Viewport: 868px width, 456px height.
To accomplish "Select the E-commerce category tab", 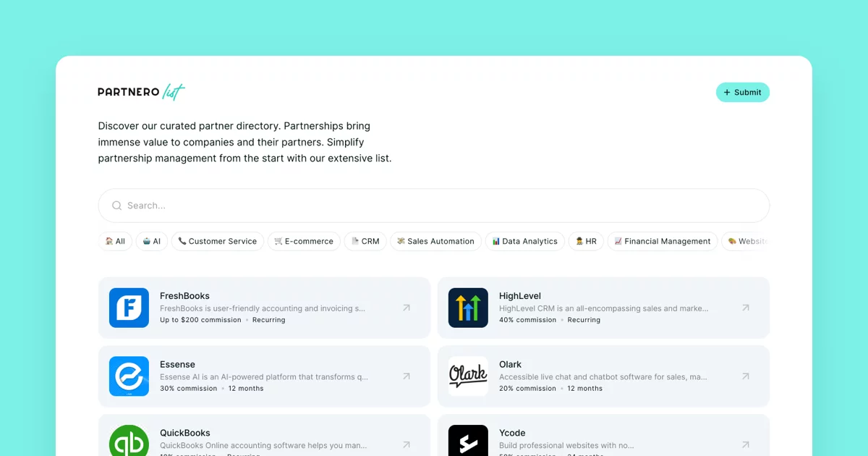I will pos(304,241).
